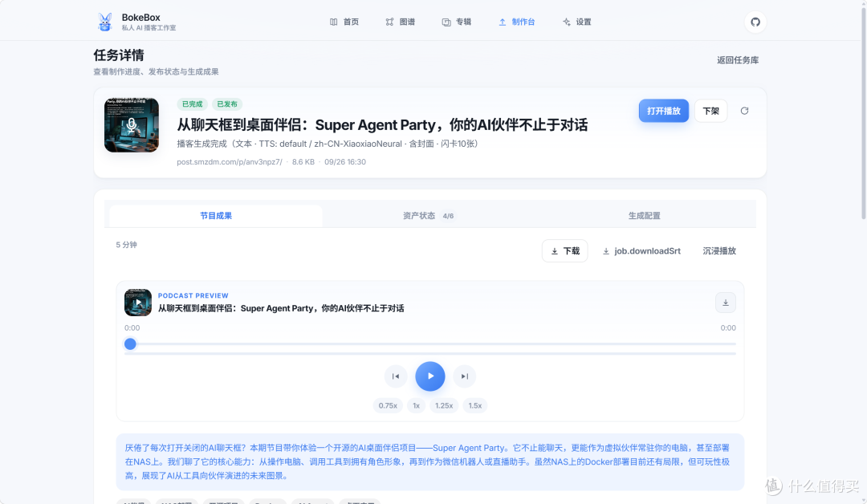This screenshot has height=504, width=867.
Task: Click the BokeBox rabbit logo
Action: click(104, 22)
